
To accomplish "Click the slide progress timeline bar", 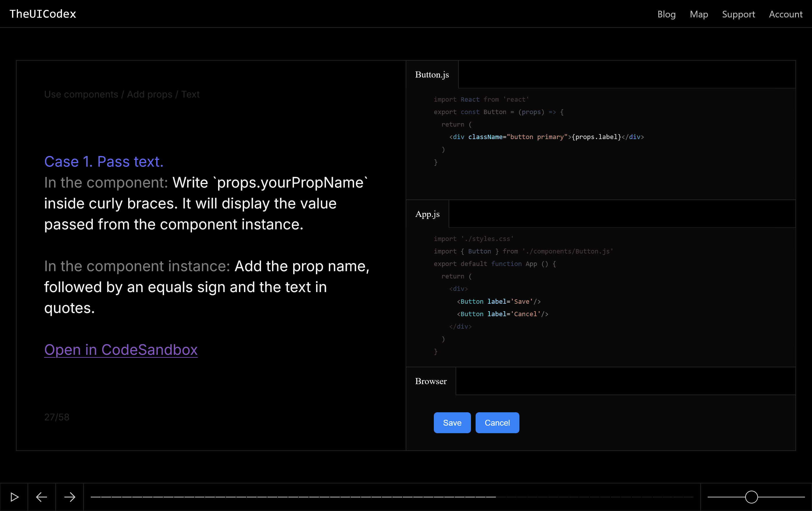I will coord(391,497).
